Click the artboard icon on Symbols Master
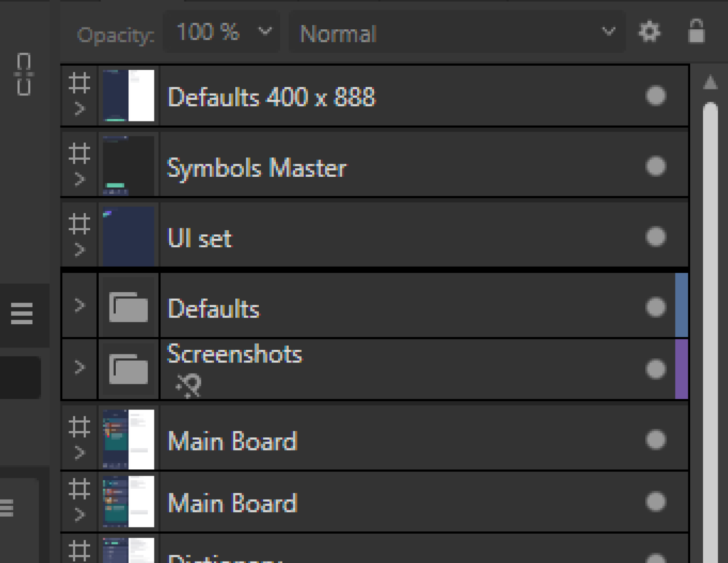 tap(79, 154)
